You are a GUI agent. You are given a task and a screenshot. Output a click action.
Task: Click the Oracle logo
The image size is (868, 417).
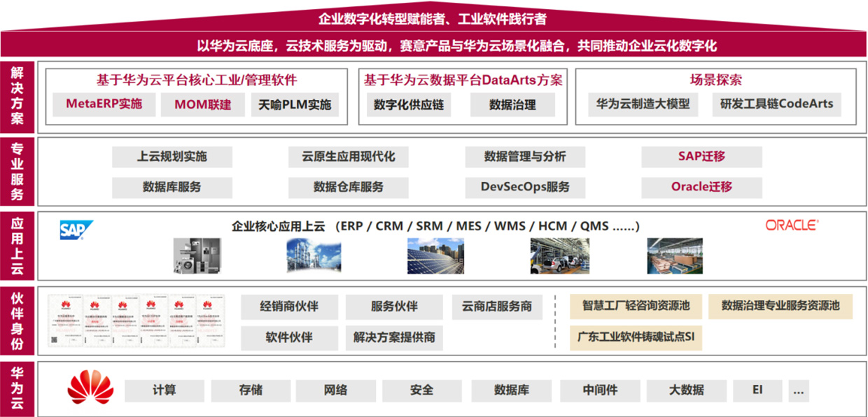pos(792,225)
